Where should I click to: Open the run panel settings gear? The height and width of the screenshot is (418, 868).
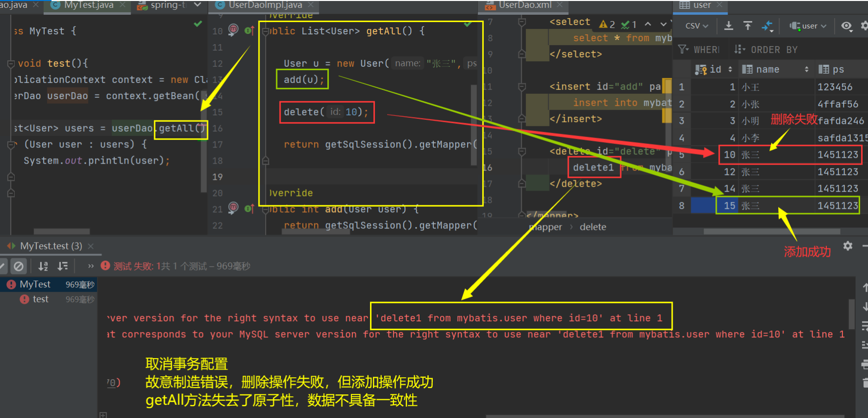(x=848, y=246)
